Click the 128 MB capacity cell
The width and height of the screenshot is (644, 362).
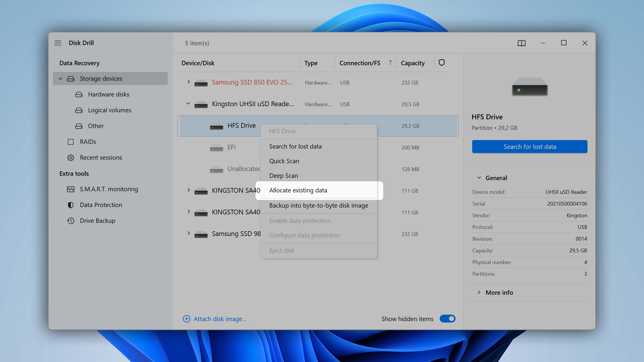tap(410, 169)
